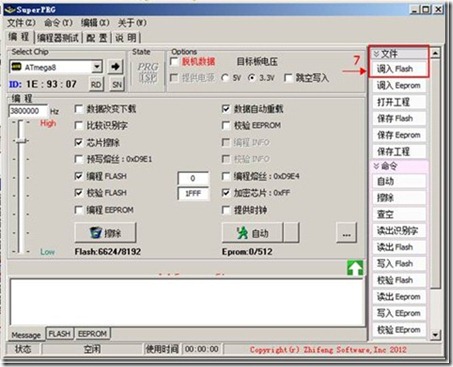Switch to the EEPROM bottom tab

tap(92, 334)
